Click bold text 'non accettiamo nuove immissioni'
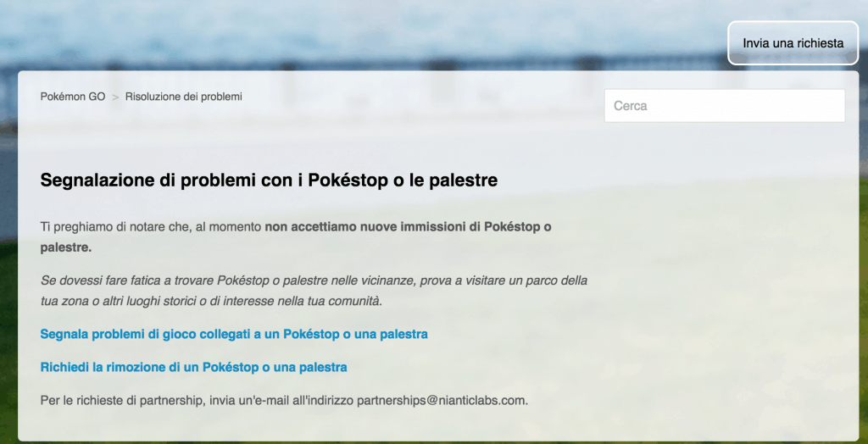868x444 pixels. click(x=364, y=227)
